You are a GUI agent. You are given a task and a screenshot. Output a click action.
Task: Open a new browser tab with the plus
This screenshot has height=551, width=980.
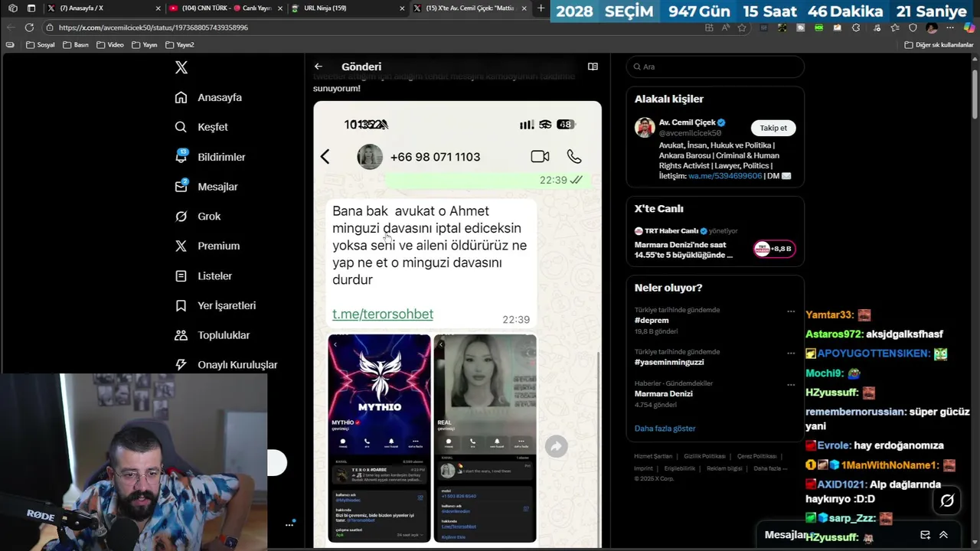[x=541, y=8]
